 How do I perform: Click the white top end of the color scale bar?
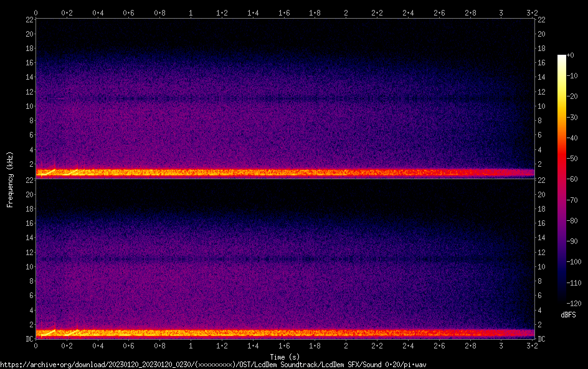pyautogui.click(x=562, y=57)
